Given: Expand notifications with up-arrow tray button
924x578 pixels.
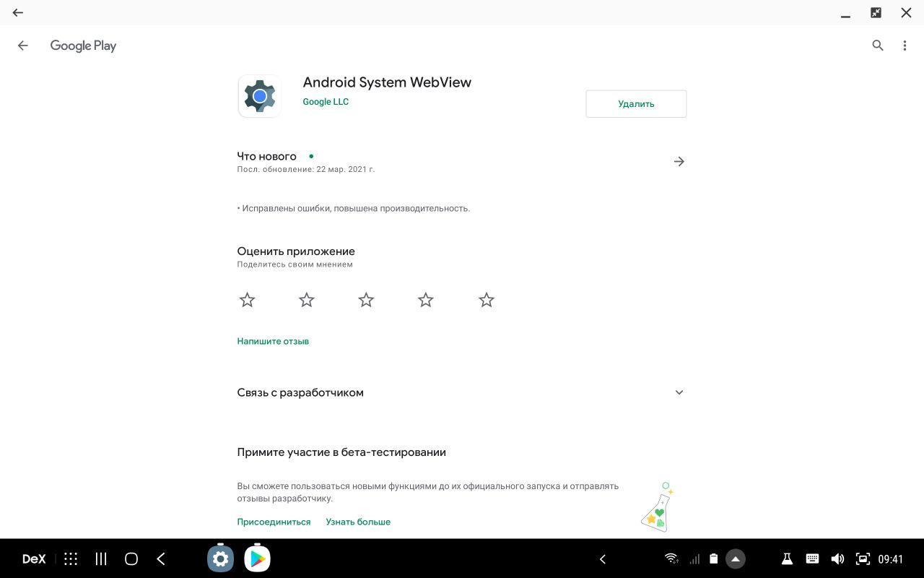Looking at the screenshot, I should [735, 558].
